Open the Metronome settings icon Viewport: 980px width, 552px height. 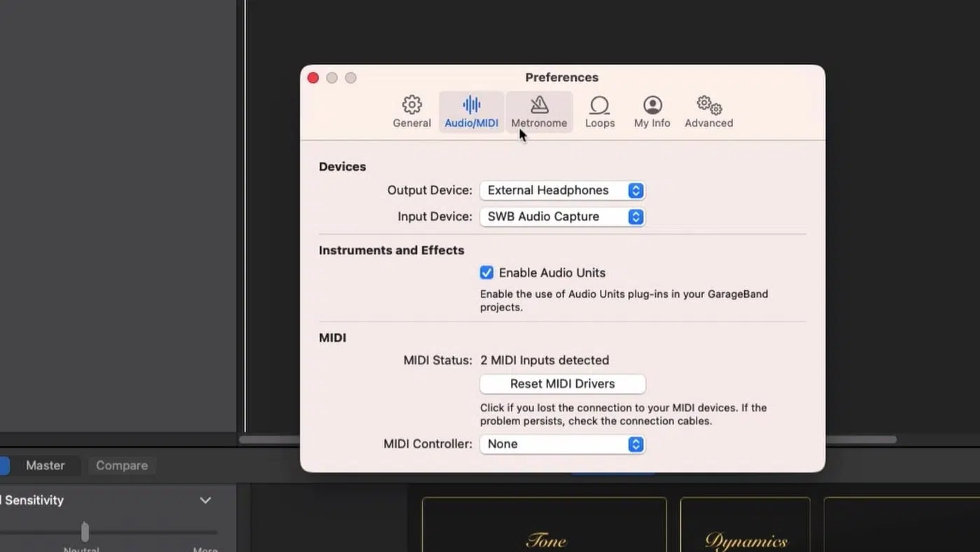point(539,111)
